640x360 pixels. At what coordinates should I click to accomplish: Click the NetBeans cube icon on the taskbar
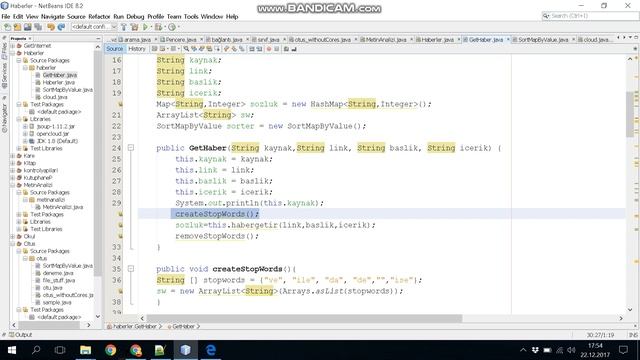pos(186,350)
